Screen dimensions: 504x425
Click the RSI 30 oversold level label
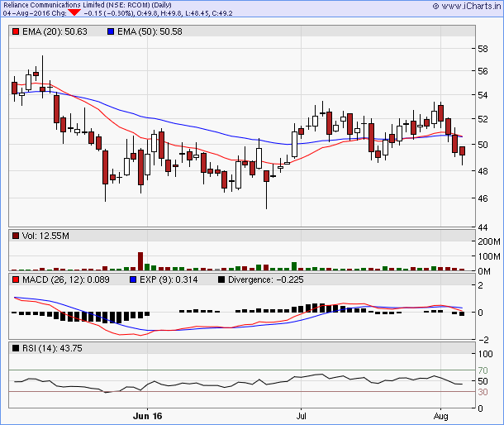click(x=483, y=392)
